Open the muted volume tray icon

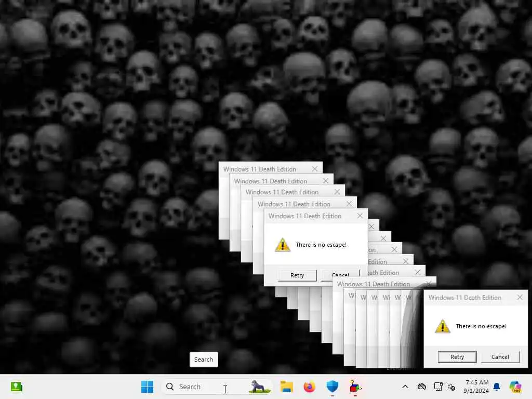click(x=451, y=387)
